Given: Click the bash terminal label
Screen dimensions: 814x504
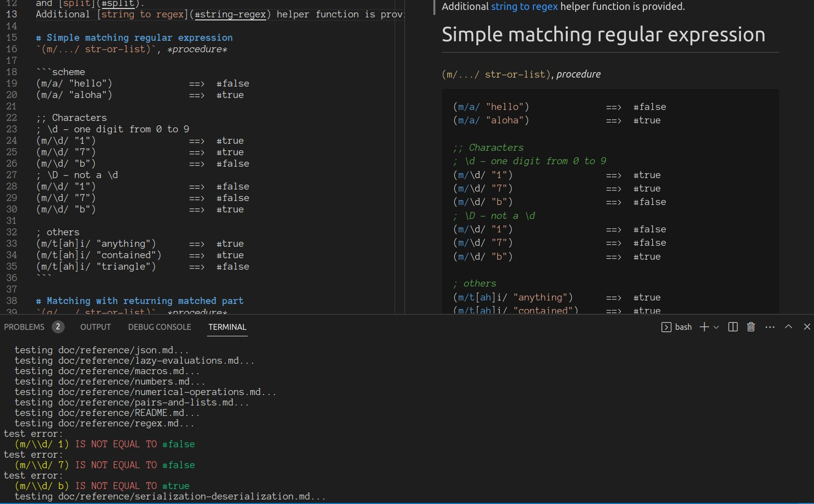Looking at the screenshot, I should [x=683, y=327].
